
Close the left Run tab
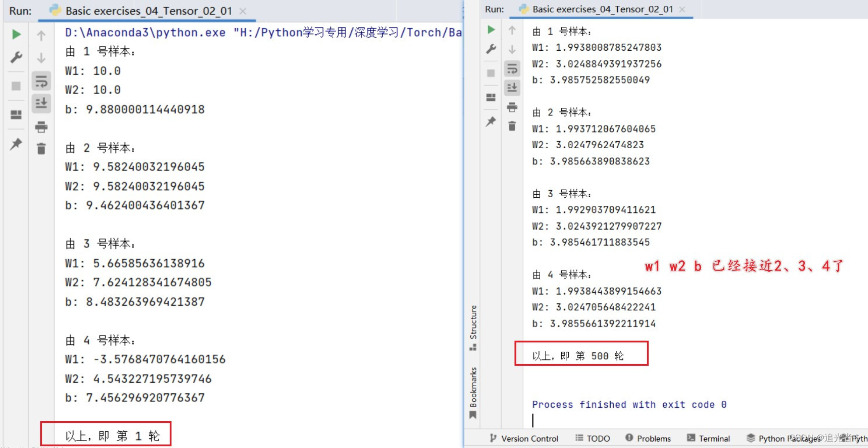243,11
